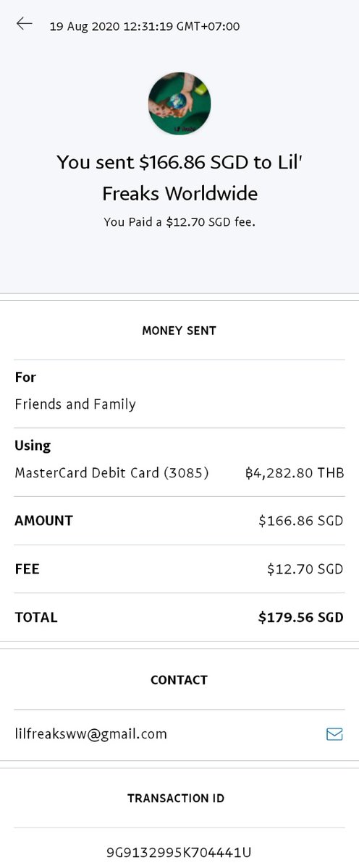This screenshot has width=359, height=868.
Task: Tap the TOTAL row showing $179.56 SGD
Action: tap(179, 617)
